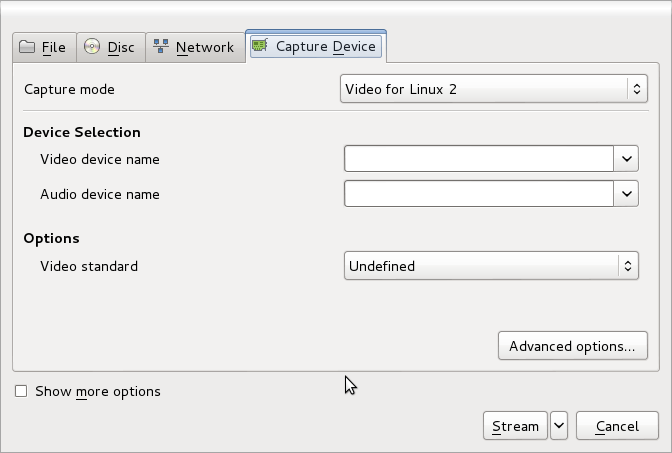
Task: Click the disc icon on Disc tab
Action: point(92,47)
